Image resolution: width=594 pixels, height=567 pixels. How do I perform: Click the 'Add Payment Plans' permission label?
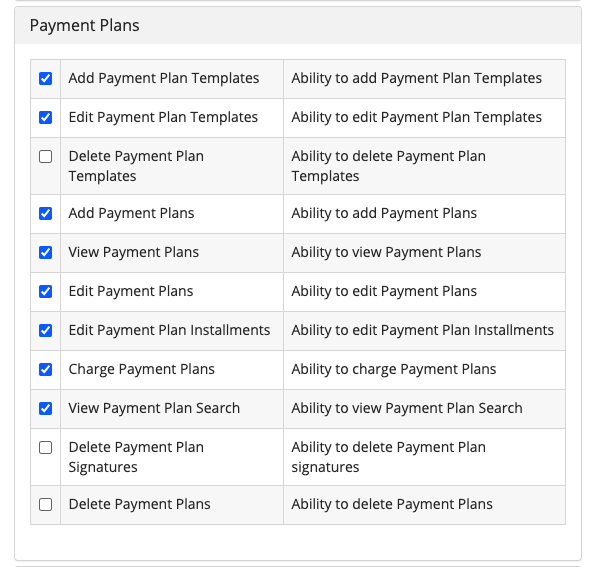(x=131, y=213)
